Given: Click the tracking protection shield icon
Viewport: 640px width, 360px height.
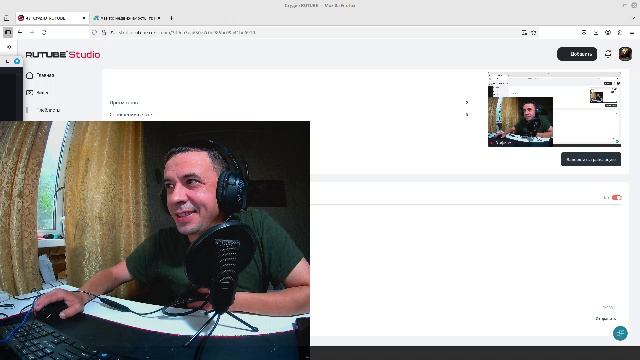Looking at the screenshot, I should pos(95,32).
